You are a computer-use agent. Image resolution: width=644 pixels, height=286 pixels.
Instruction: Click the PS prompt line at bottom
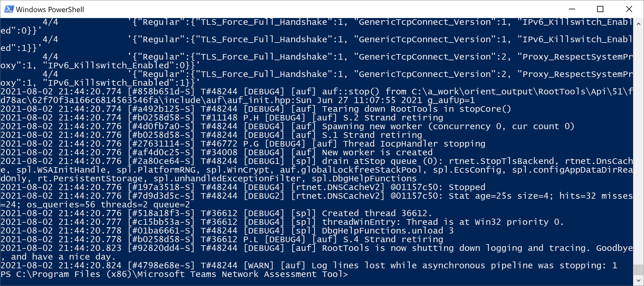click(174, 274)
